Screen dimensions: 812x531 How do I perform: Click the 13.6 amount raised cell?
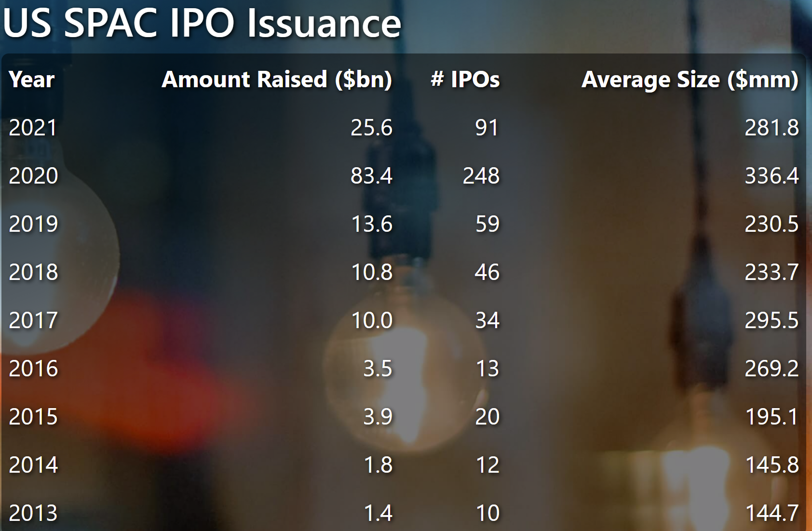(x=371, y=224)
